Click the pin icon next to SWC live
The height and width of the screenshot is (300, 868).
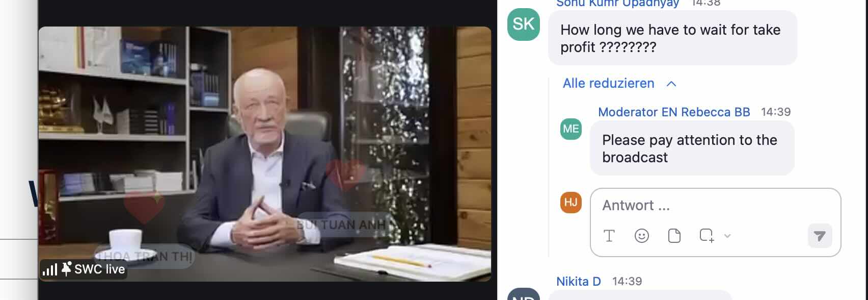click(66, 269)
